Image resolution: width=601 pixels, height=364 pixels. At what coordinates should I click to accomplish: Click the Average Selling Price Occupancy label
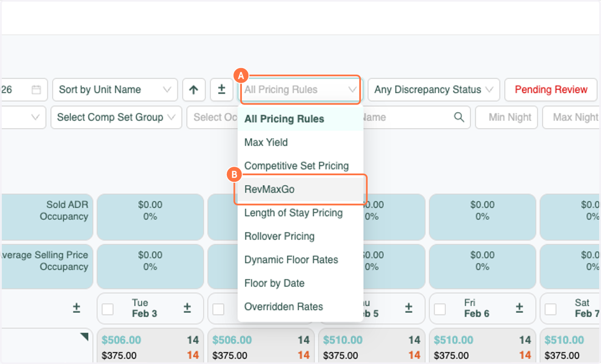(x=45, y=261)
